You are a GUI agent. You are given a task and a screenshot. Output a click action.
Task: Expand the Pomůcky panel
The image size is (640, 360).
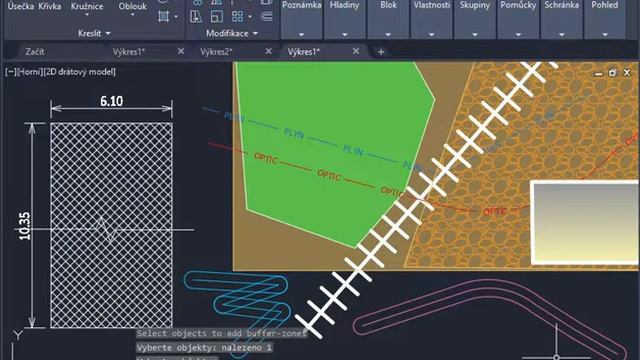[518, 35]
